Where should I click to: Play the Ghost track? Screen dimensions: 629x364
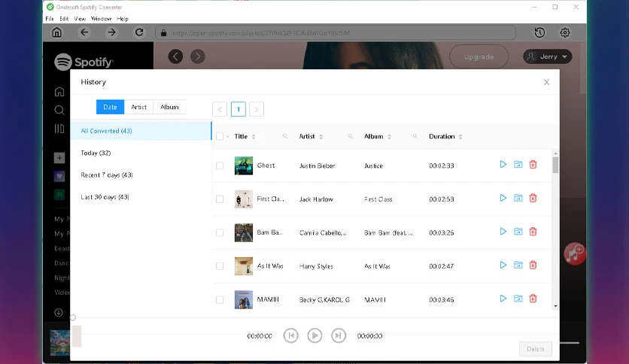pyautogui.click(x=503, y=165)
